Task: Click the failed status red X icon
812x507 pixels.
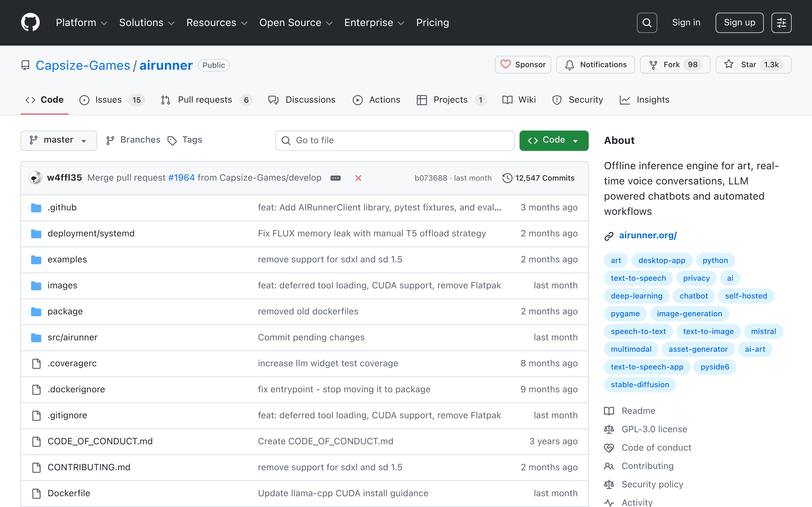Action: point(358,178)
